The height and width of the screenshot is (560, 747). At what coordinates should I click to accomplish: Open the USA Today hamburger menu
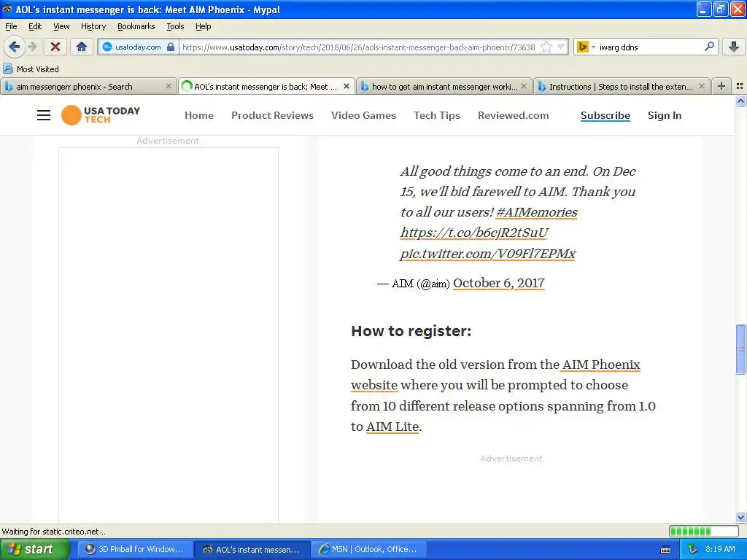tap(43, 115)
